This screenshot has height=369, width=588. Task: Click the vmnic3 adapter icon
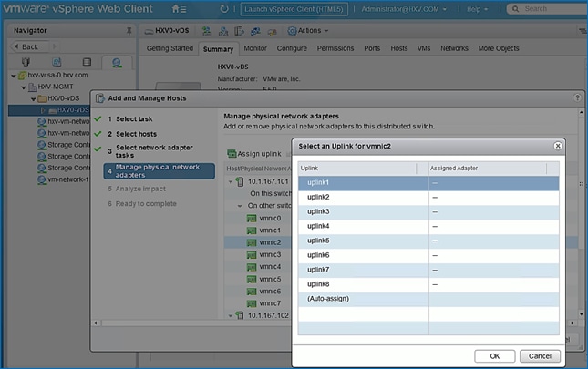pyautogui.click(x=252, y=255)
